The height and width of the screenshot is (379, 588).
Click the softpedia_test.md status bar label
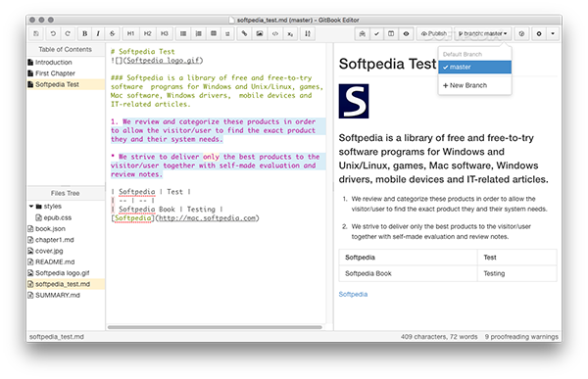pyautogui.click(x=57, y=337)
